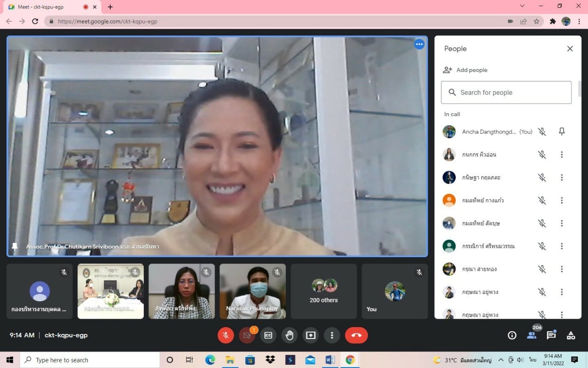Viewport: 588px width, 368px height.
Task: Click blue options button on main video
Action: pos(419,44)
